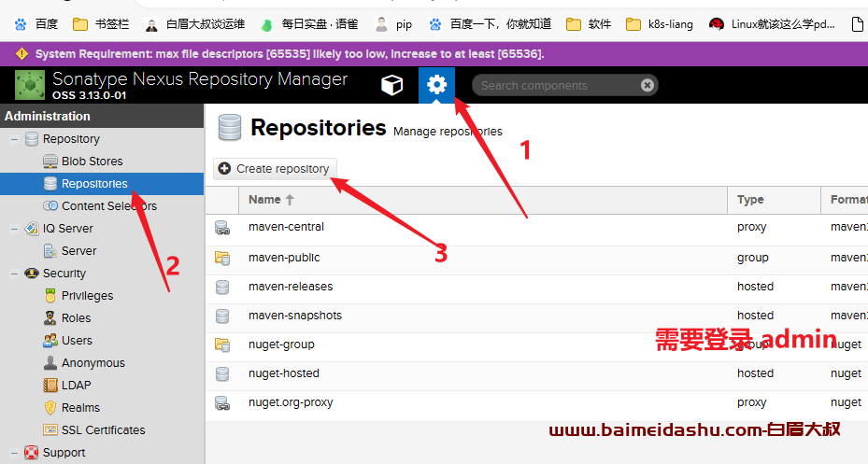Viewport: 868px width, 464px height.
Task: Click the SSL Certificates icon
Action: (x=50, y=430)
